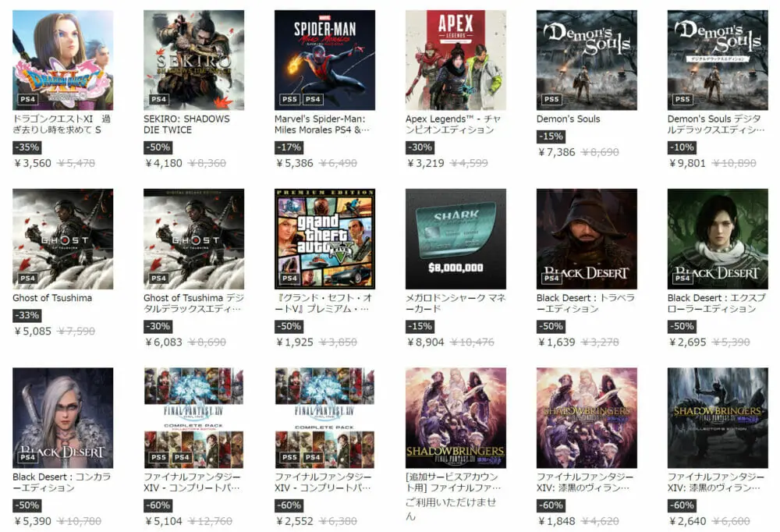Select the Final Fantasy XIV Complete Pack Collector's Edition cover

tap(193, 417)
